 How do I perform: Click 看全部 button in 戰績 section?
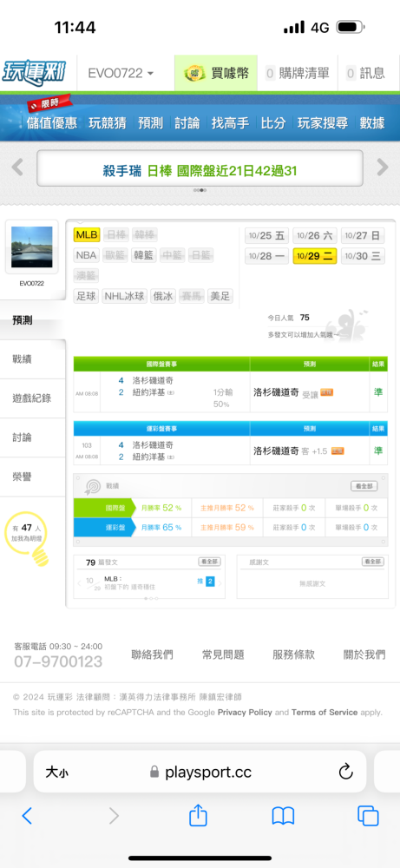(x=364, y=486)
